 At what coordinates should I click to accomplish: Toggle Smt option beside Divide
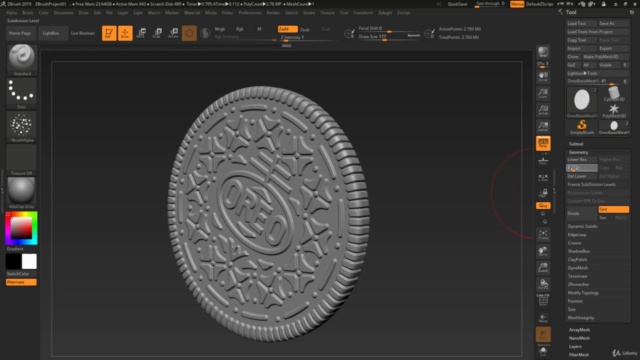[613, 209]
